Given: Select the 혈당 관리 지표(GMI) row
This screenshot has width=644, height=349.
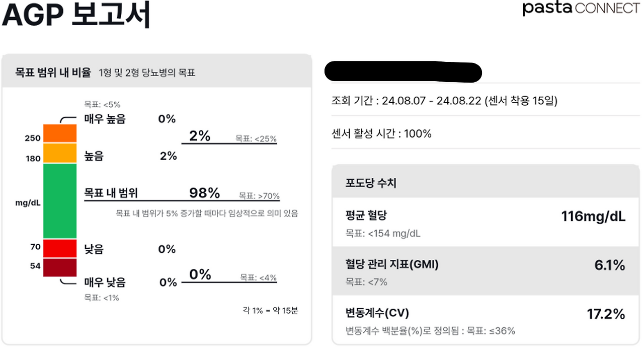Looking at the screenshot, I should [x=486, y=271].
